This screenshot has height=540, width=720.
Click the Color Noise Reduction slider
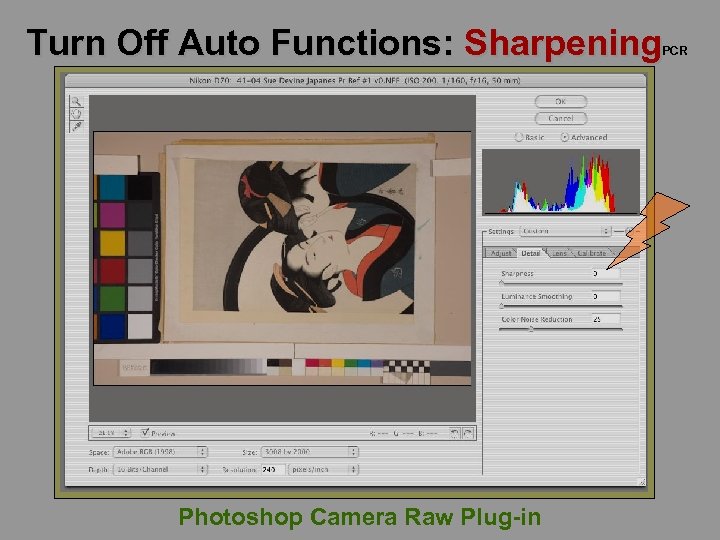tap(561, 329)
